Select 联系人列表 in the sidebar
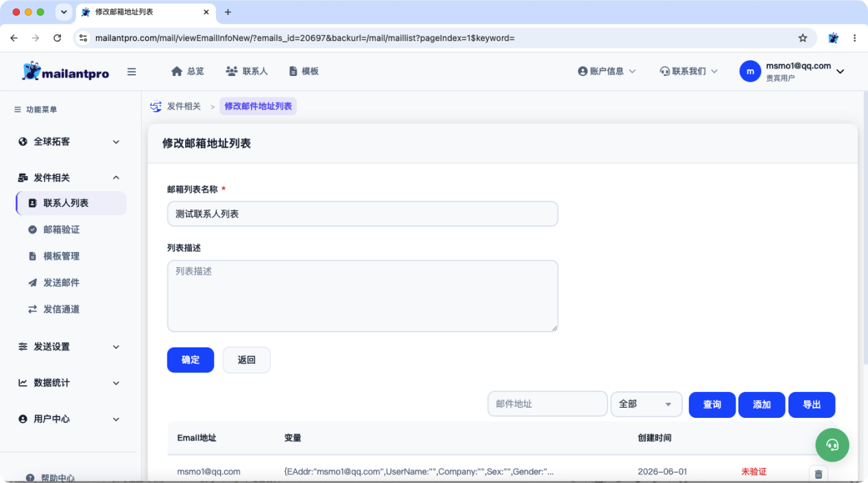This screenshot has width=868, height=483. pyautogui.click(x=71, y=203)
